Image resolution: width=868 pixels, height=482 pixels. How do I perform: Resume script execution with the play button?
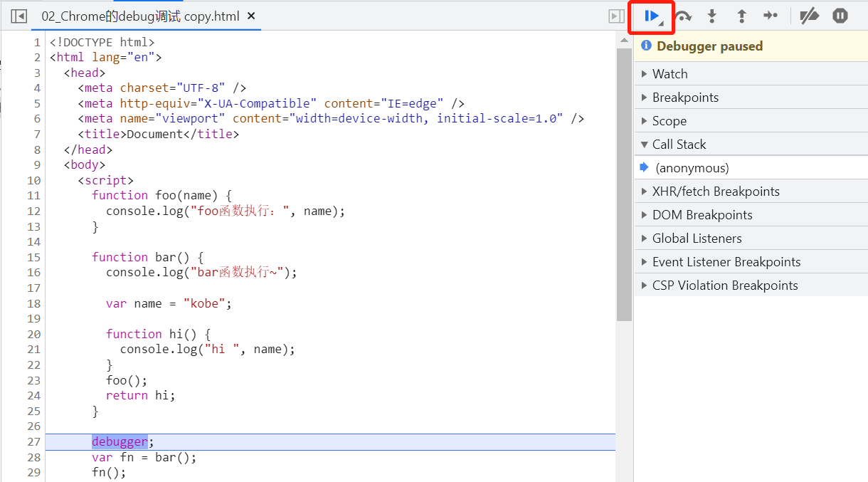pos(652,16)
